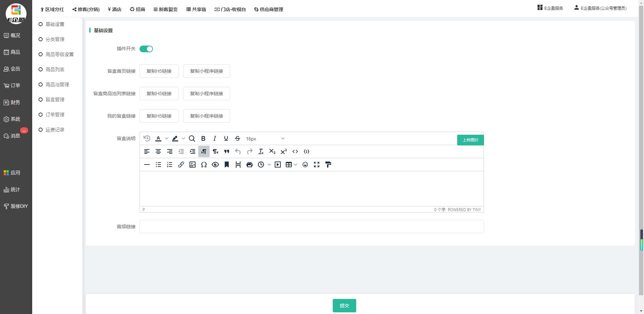The image size is (644, 314).
Task: Click the blockquote icon
Action: (x=227, y=151)
